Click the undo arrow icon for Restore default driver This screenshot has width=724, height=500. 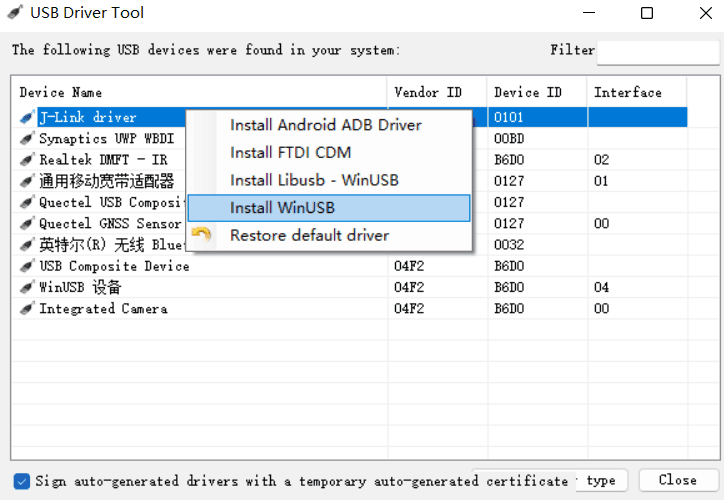pos(203,236)
